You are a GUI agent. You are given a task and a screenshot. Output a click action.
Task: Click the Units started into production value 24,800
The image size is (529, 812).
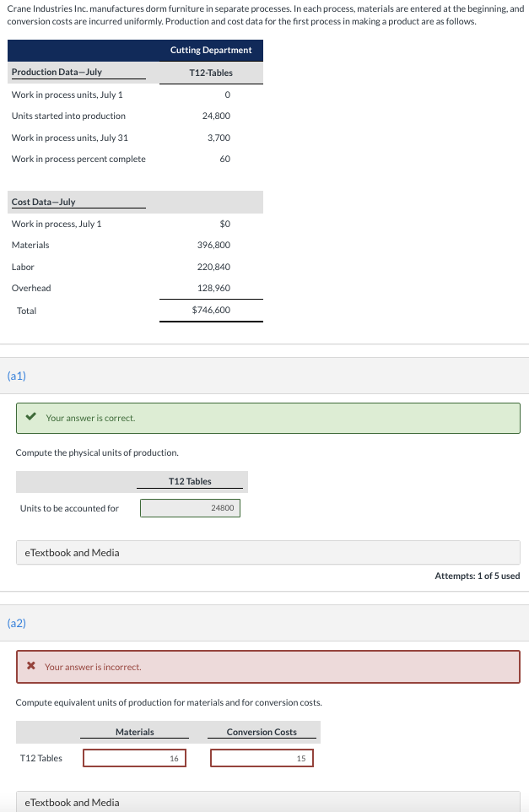216,116
